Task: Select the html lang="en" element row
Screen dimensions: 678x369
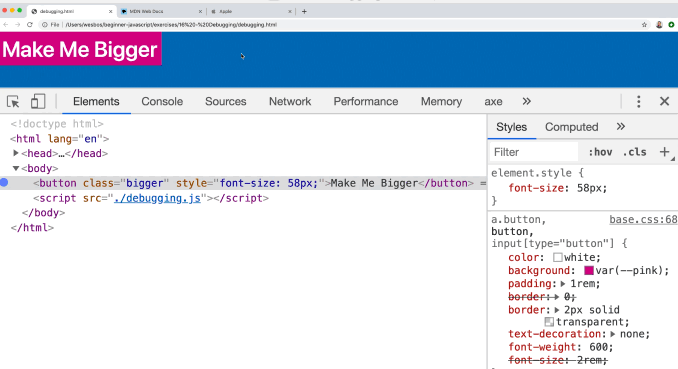Action: (60, 138)
